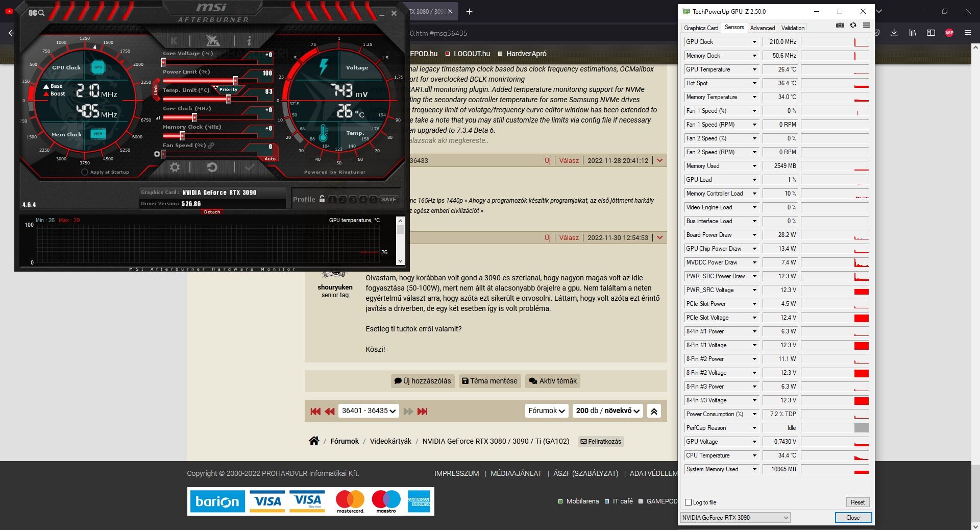This screenshot has width=980, height=530.
Task: Click the ABP Adblock Plus extension icon
Action: point(949,33)
